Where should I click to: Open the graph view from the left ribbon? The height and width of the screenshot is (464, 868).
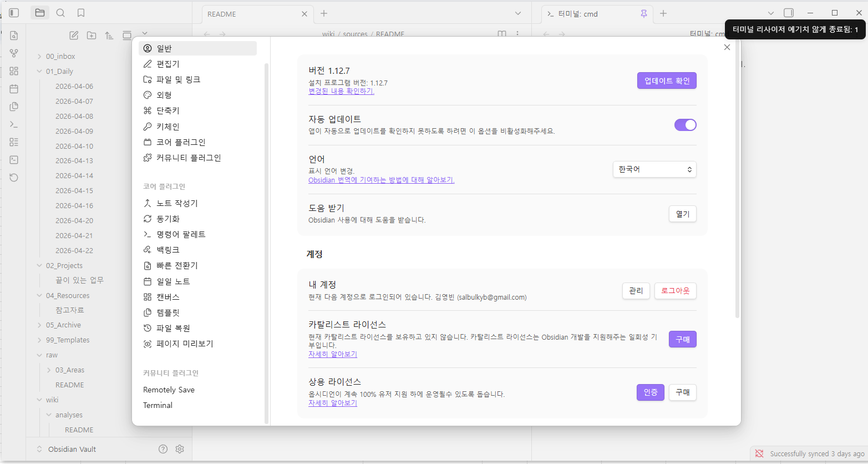click(x=14, y=53)
